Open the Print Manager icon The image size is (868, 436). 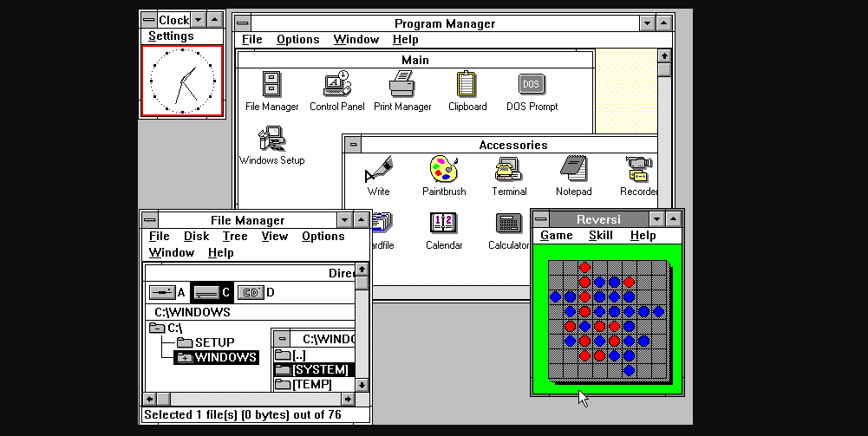tap(402, 85)
